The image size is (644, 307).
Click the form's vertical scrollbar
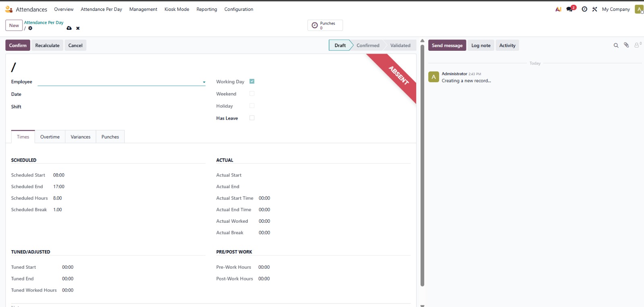tap(422, 161)
